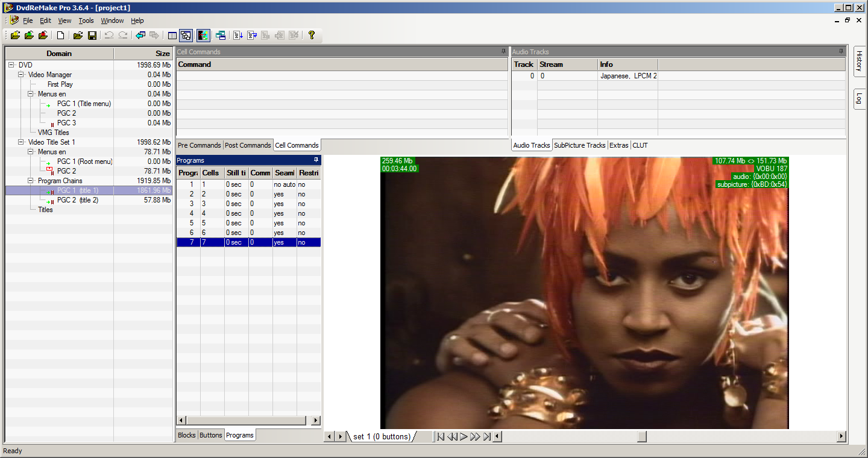Click the yellow Import DVD toolbar icon
The height and width of the screenshot is (458, 868).
(15, 36)
